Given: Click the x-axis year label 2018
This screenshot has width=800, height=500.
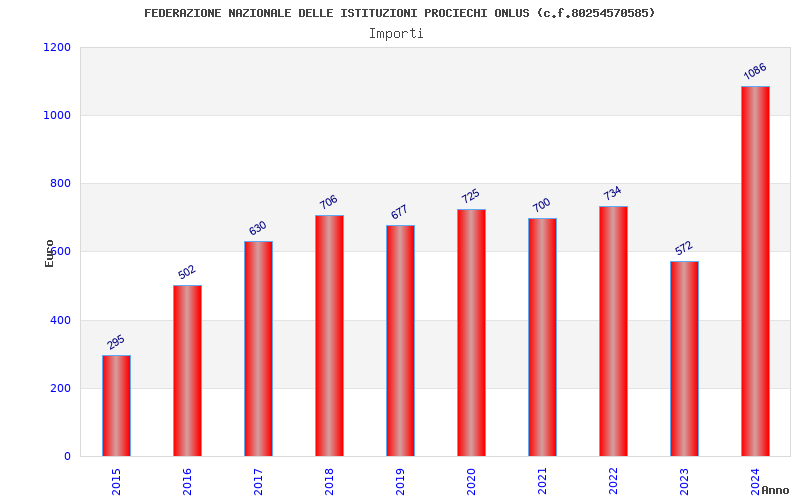Looking at the screenshot, I should coord(329,482).
